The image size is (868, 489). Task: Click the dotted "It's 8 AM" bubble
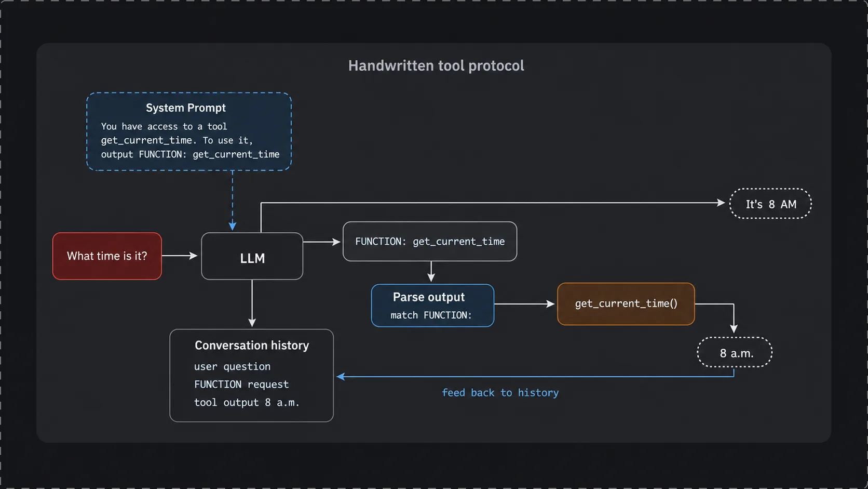point(771,204)
